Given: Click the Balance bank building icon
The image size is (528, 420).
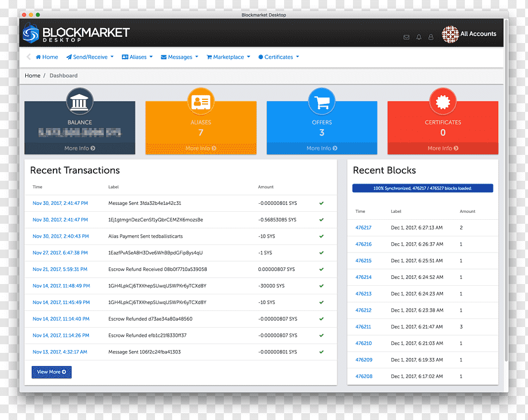Looking at the screenshot, I should click(79, 102).
